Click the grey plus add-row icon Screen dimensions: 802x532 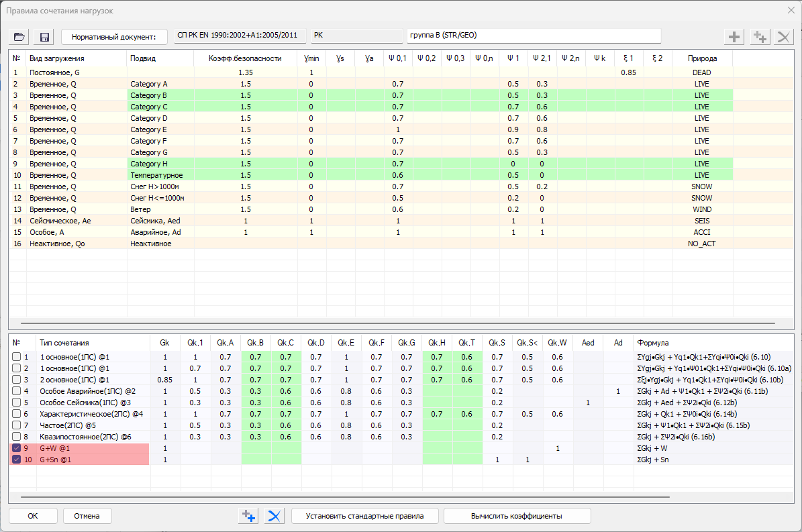click(735, 37)
